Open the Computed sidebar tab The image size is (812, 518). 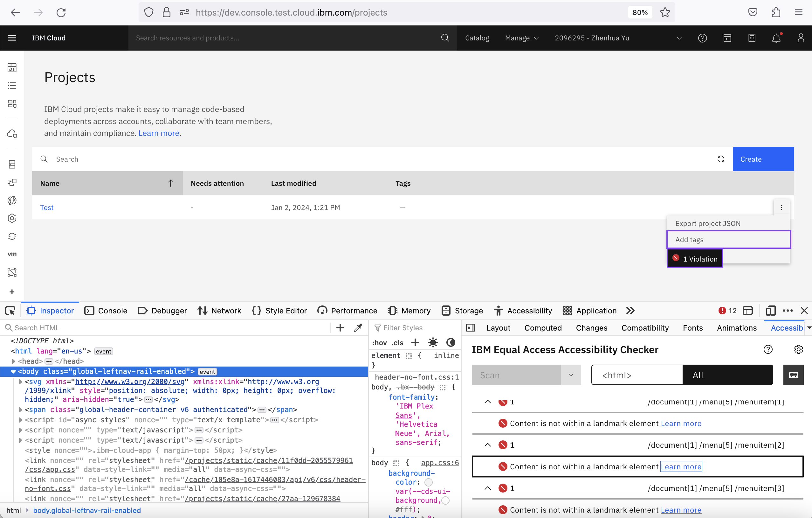pyautogui.click(x=543, y=328)
